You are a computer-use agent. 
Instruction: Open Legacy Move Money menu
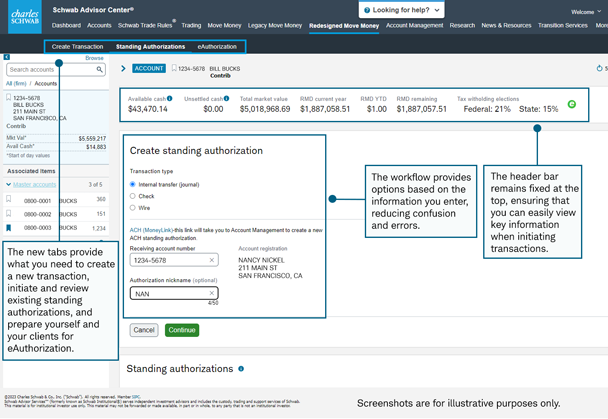click(275, 25)
